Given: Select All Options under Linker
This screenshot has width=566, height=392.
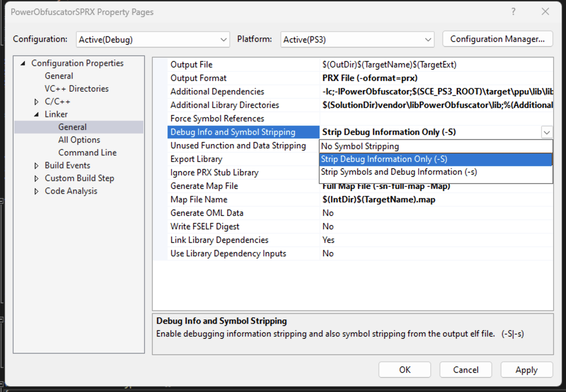Looking at the screenshot, I should (x=79, y=140).
